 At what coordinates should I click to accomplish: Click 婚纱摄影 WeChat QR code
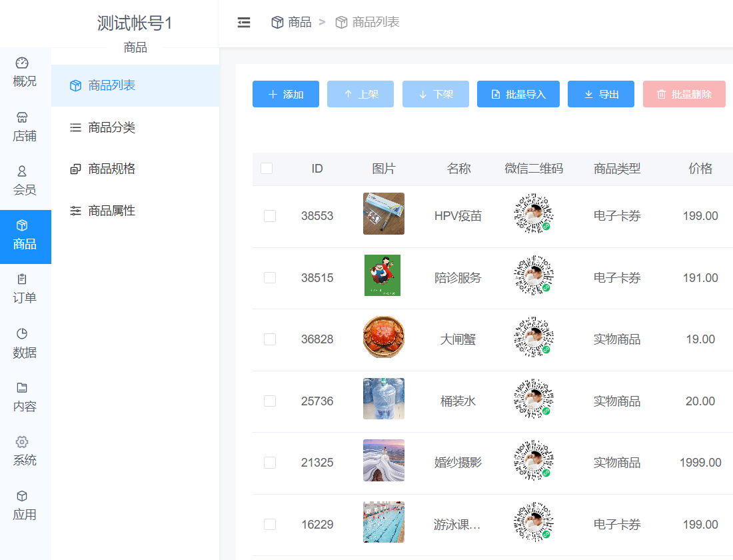click(x=533, y=461)
